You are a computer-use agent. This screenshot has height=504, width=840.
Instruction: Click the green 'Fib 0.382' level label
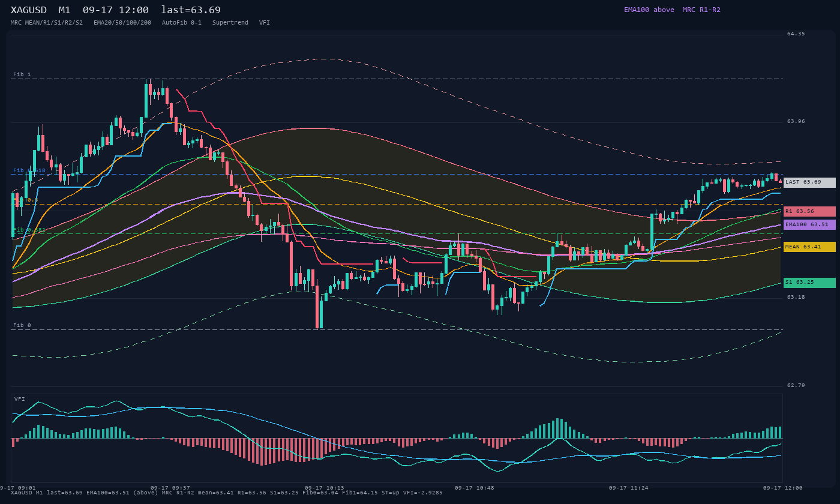tap(29, 230)
